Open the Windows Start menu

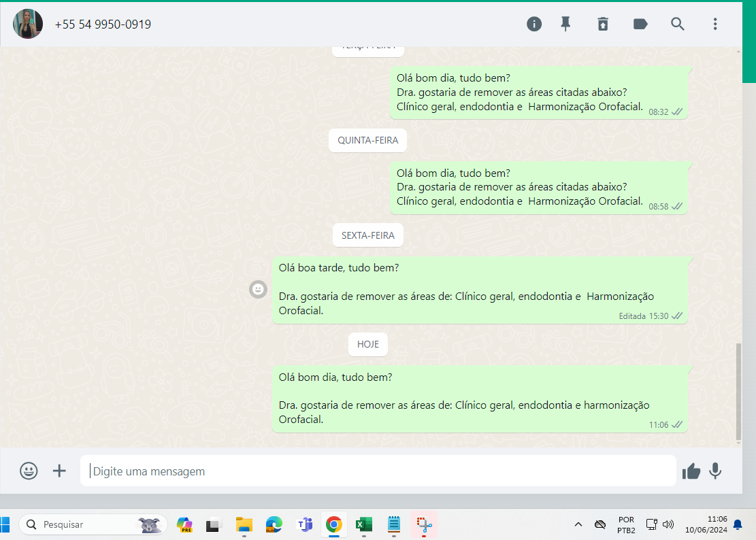point(5,524)
